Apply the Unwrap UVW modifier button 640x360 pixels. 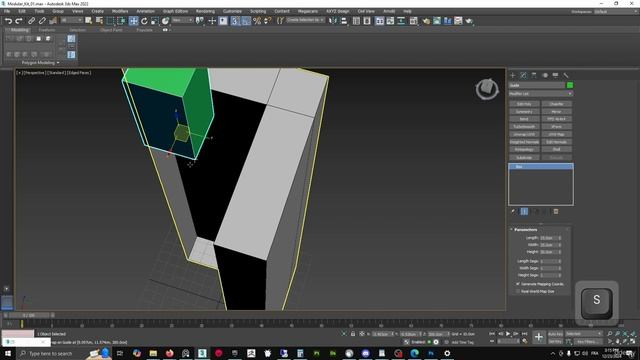pos(524,134)
